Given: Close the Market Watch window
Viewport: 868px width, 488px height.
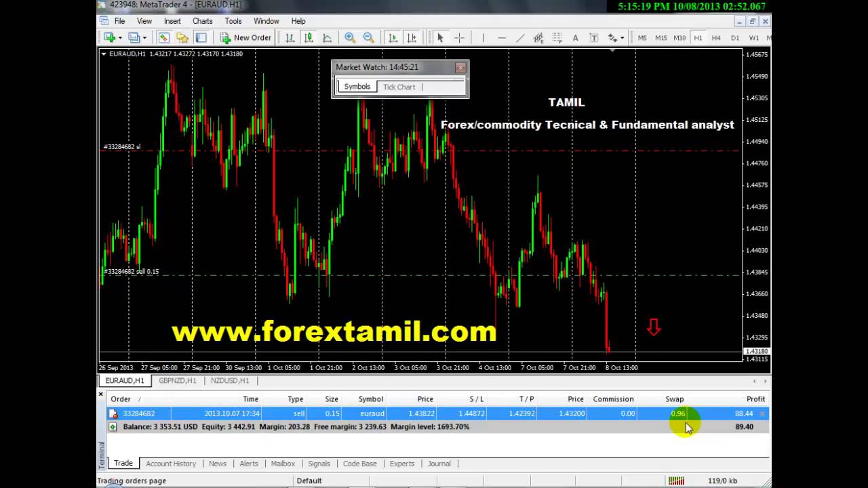Looking at the screenshot, I should (460, 67).
